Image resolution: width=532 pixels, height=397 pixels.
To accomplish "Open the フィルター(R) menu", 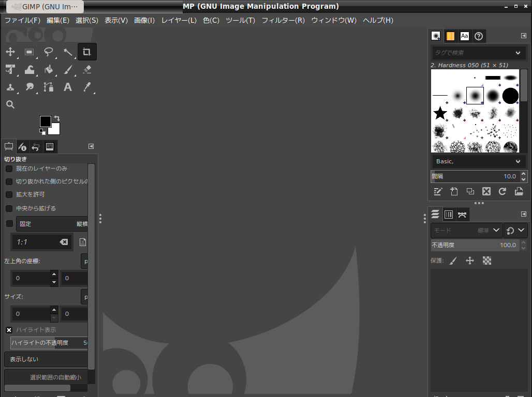I will (283, 20).
